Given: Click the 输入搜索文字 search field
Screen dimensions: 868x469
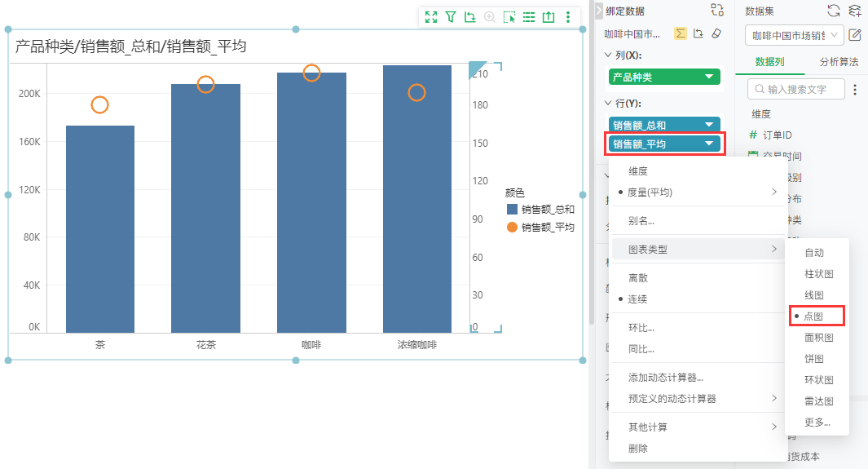Looking at the screenshot, I should [796, 89].
